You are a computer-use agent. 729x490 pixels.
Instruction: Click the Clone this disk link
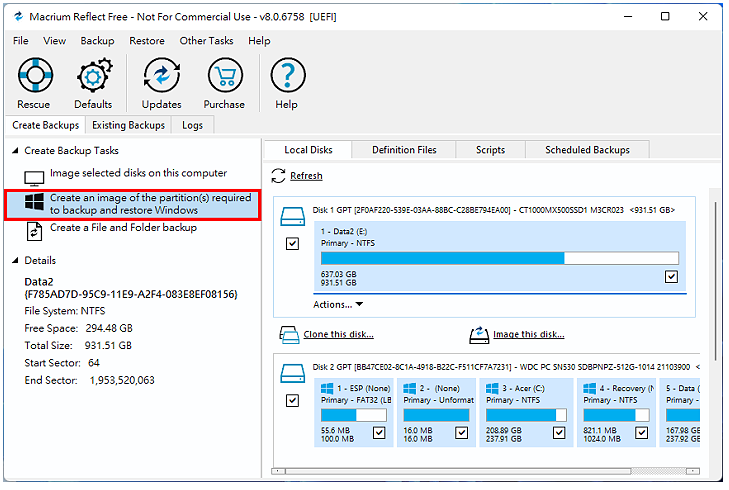pos(338,335)
